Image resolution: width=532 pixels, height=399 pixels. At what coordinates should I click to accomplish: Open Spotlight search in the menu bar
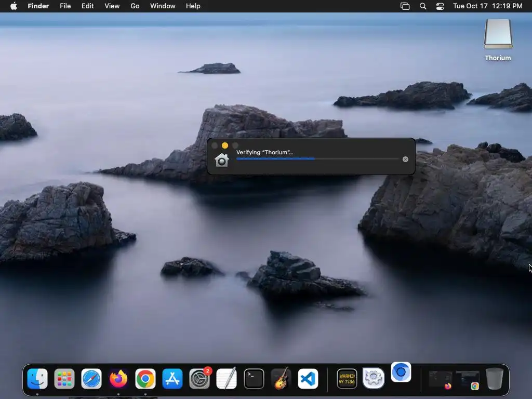coord(423,6)
